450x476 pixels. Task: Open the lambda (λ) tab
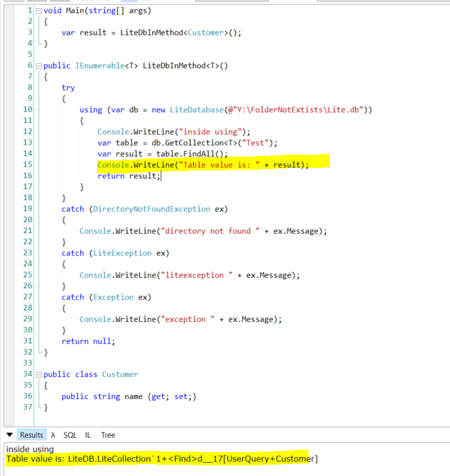click(x=53, y=435)
